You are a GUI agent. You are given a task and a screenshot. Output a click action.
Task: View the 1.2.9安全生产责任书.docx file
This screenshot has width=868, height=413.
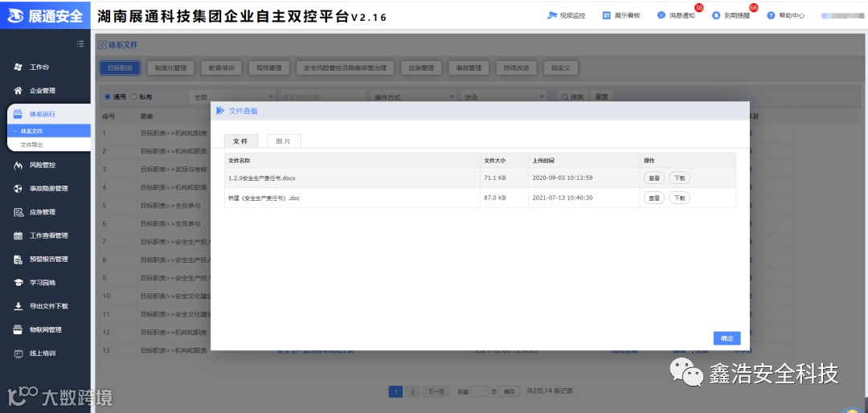[653, 178]
